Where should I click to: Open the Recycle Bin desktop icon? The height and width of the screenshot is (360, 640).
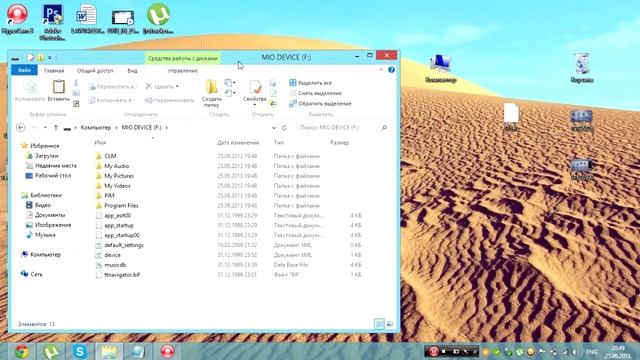(582, 68)
